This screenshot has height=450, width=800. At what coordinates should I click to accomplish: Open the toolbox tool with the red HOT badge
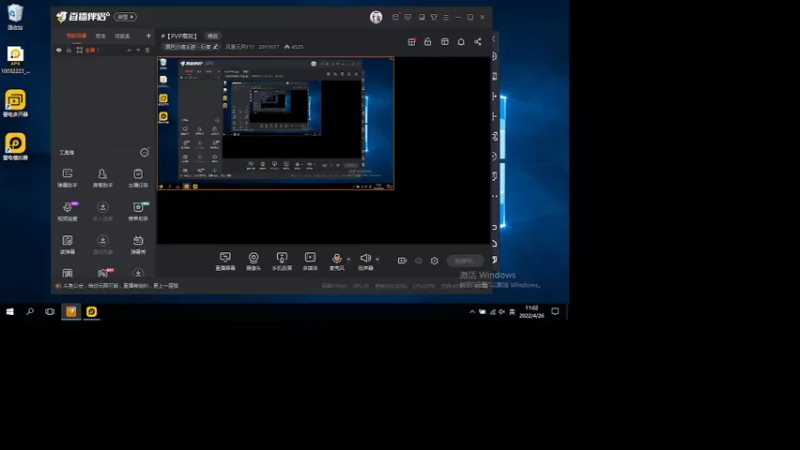[104, 273]
